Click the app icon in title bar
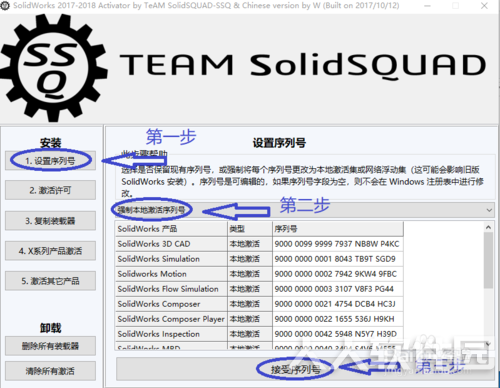Viewport: 500px width, 388px height. tap(5, 5)
